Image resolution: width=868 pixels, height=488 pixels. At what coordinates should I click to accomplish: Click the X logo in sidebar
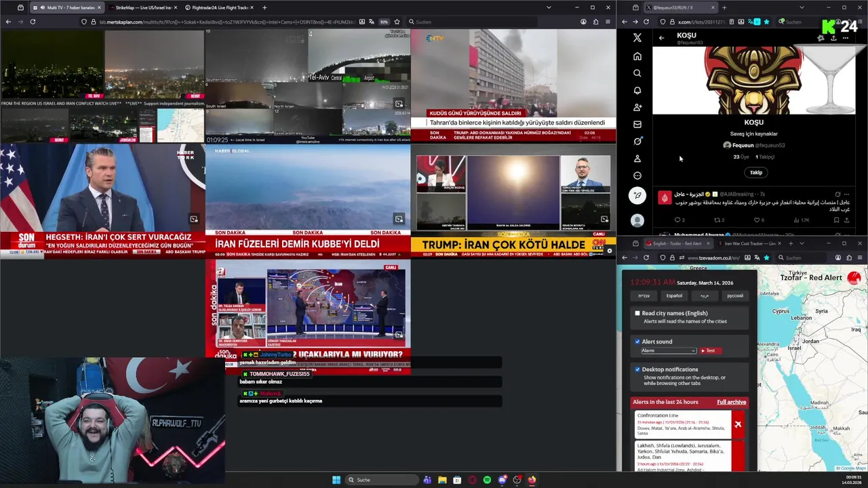[637, 38]
